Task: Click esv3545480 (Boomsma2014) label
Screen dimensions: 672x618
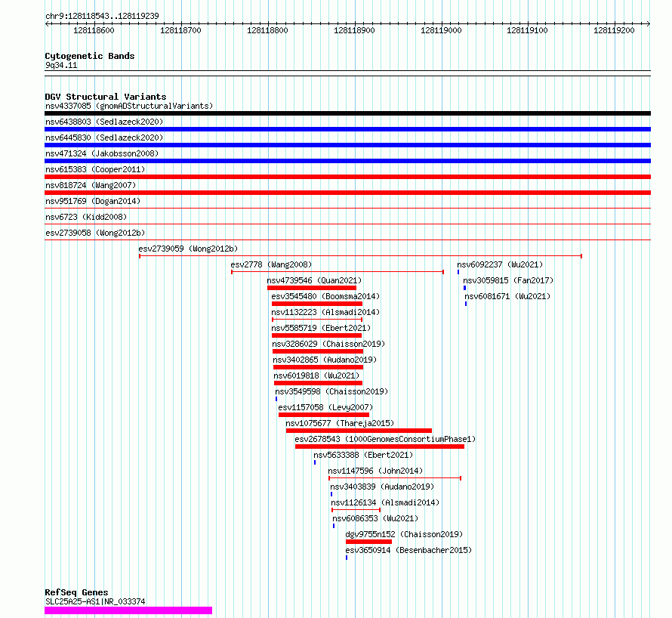Action: tap(325, 296)
